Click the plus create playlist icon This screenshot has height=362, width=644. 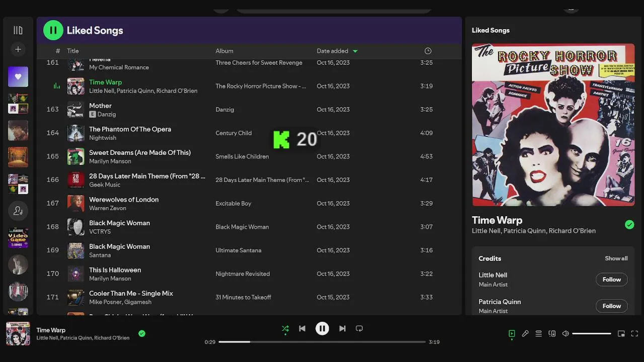(18, 49)
